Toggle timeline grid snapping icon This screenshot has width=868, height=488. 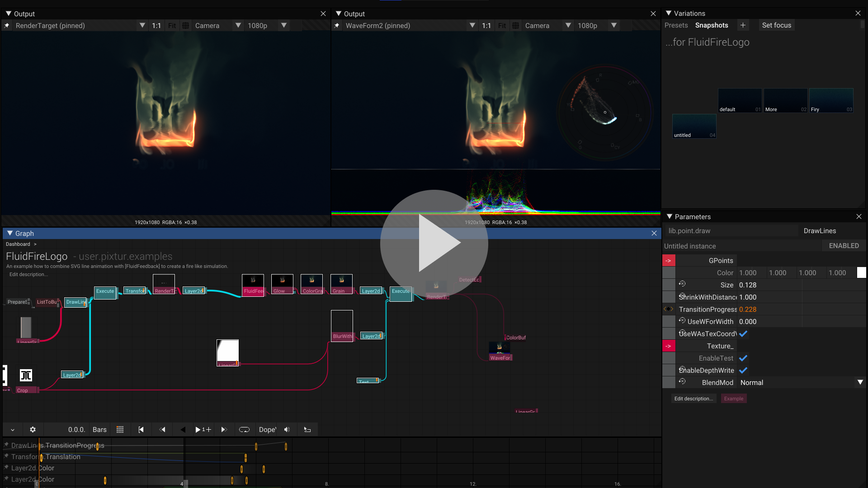point(120,430)
